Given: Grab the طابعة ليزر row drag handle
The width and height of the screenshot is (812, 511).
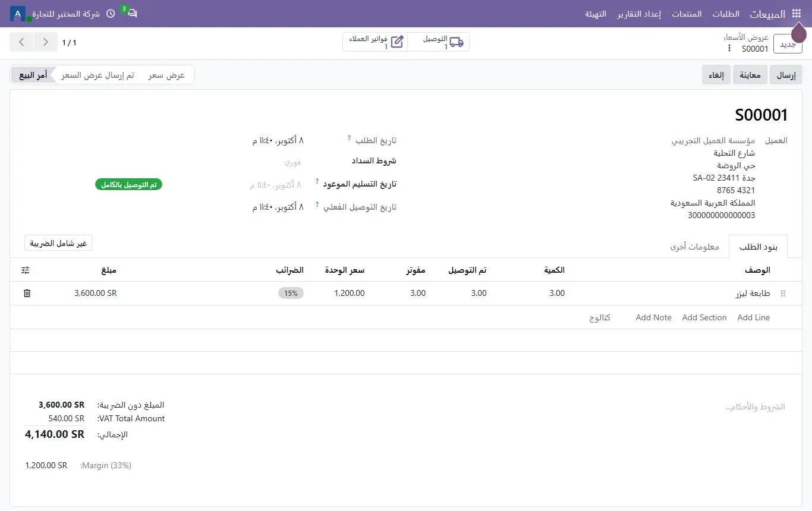Looking at the screenshot, I should (783, 294).
